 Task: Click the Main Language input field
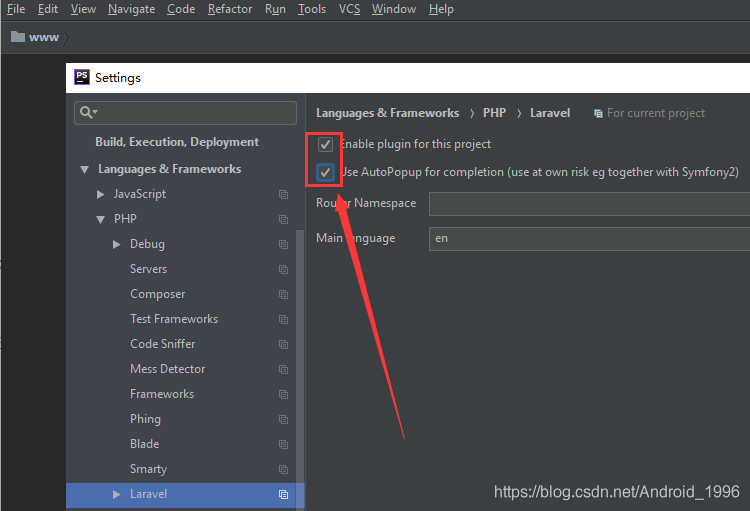click(x=589, y=239)
